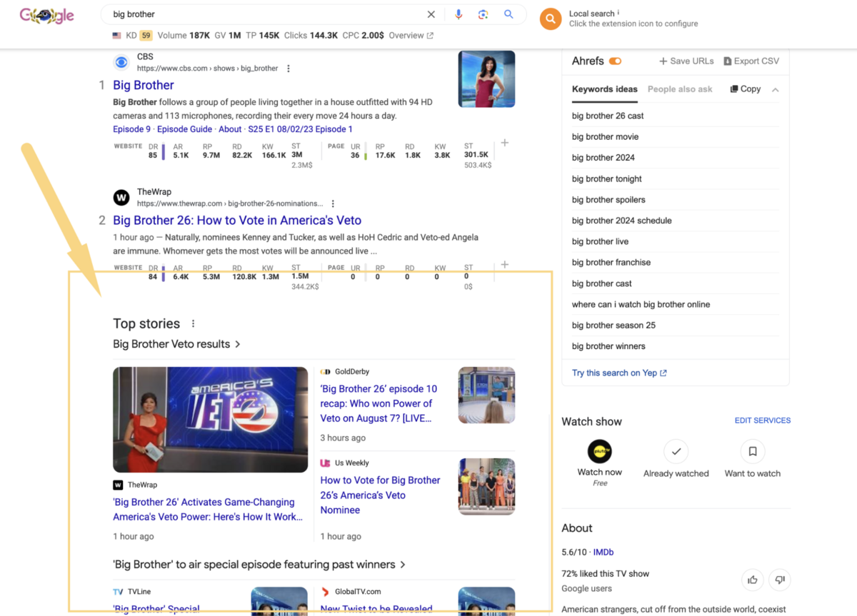This screenshot has height=616, width=857.
Task: Export CSV from Ahrefs panel
Action: (x=751, y=61)
